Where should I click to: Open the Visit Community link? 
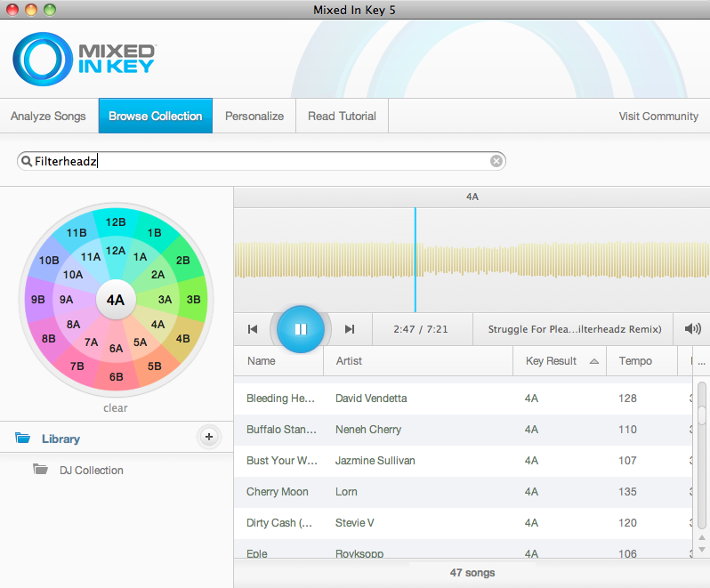(658, 116)
